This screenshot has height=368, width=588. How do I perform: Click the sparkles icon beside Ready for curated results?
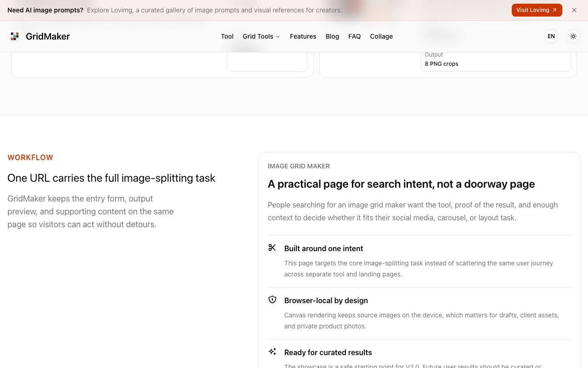click(x=272, y=352)
